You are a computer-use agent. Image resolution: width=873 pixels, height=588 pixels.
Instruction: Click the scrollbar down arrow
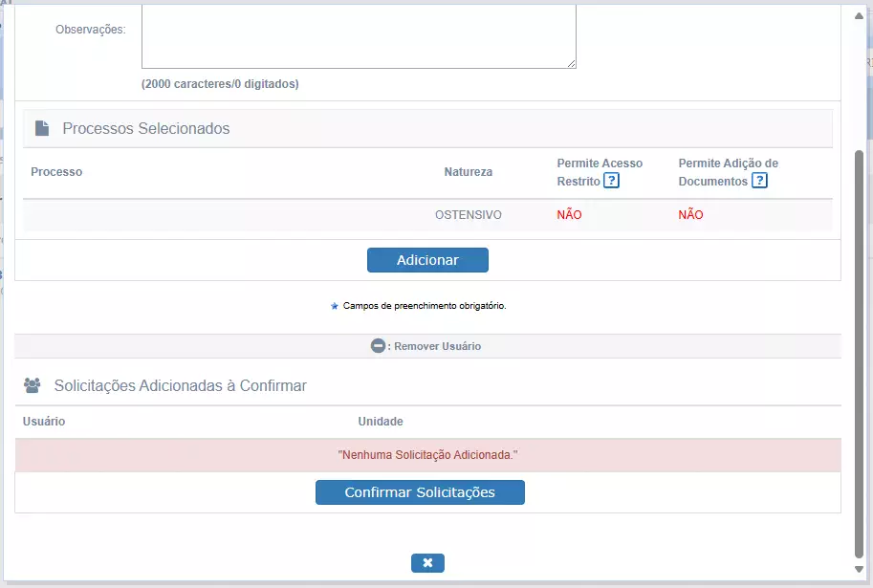(858, 570)
